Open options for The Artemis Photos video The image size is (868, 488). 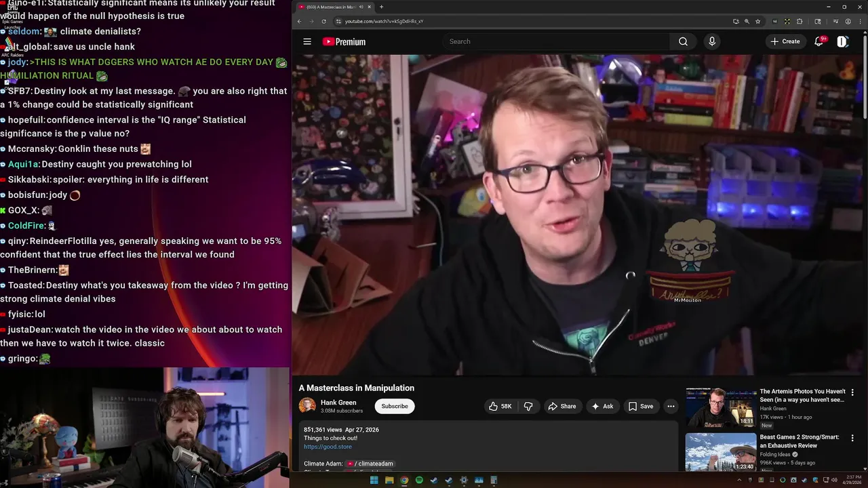click(852, 392)
